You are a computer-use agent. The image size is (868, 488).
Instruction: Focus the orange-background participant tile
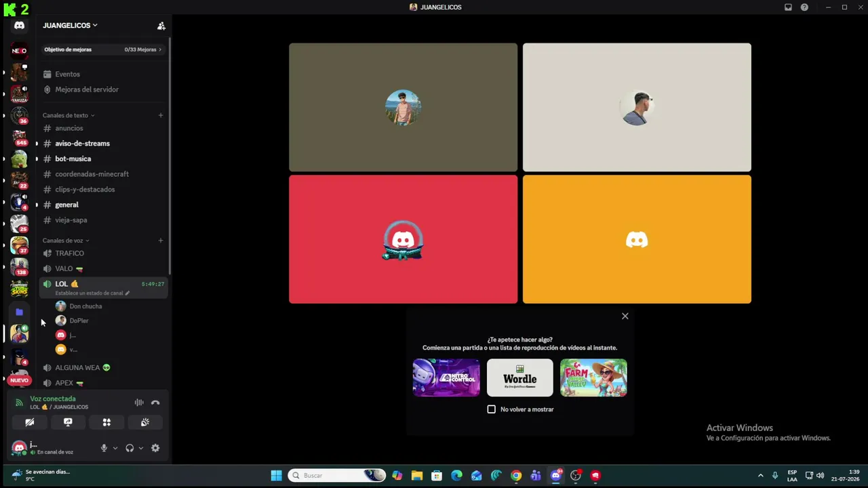637,239
